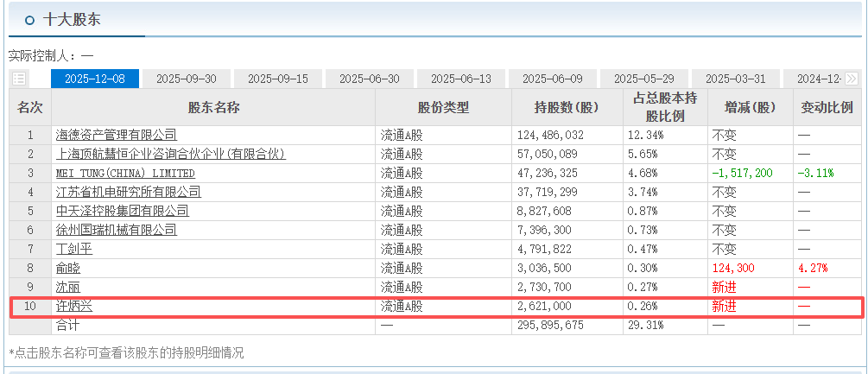This screenshot has width=868, height=374.
Task: Click holding value 7,396,300
Action: coord(544,230)
